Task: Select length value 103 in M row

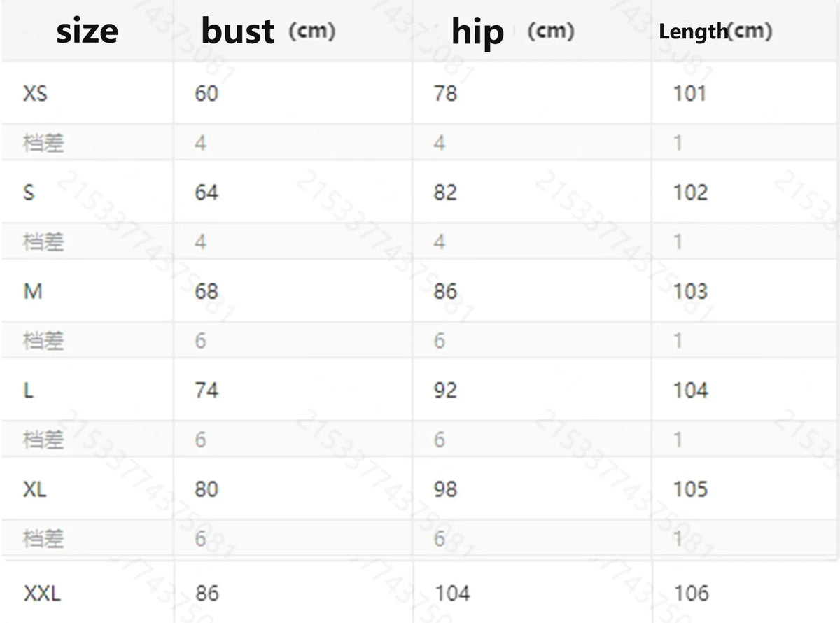Action: coord(690,291)
